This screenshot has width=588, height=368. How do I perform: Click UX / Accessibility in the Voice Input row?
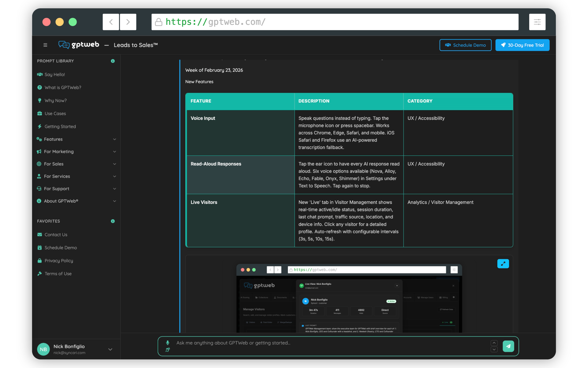tap(426, 118)
